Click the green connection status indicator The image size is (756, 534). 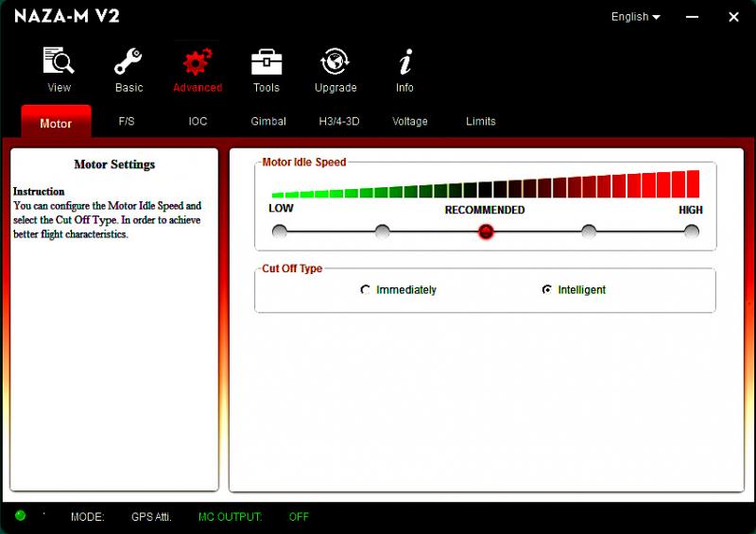click(21, 516)
